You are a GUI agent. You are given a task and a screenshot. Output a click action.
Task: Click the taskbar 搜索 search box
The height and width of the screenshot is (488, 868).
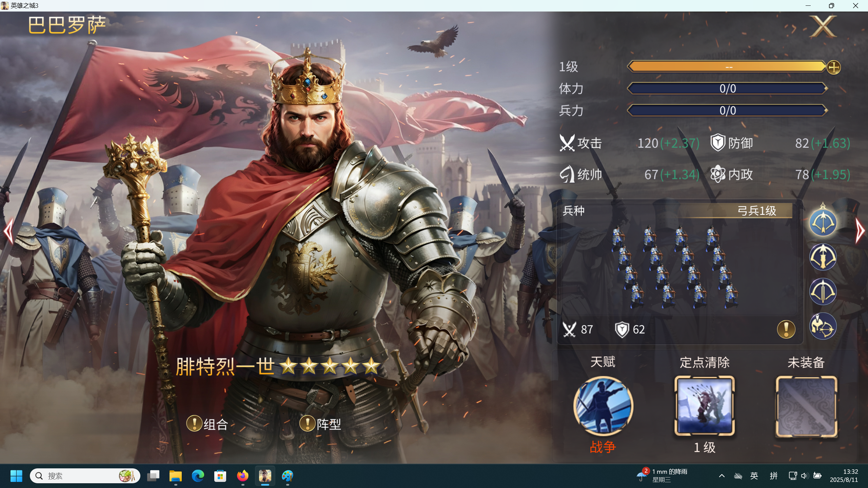pos(85,476)
